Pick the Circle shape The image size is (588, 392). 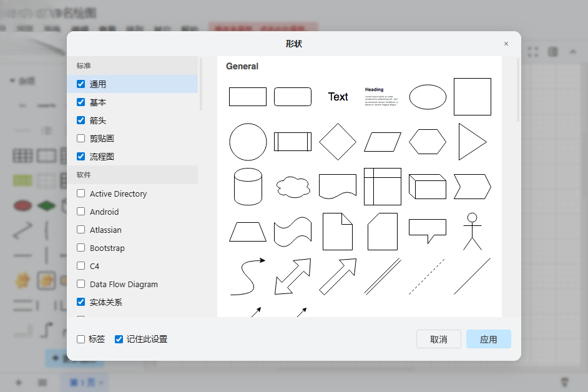pos(248,142)
